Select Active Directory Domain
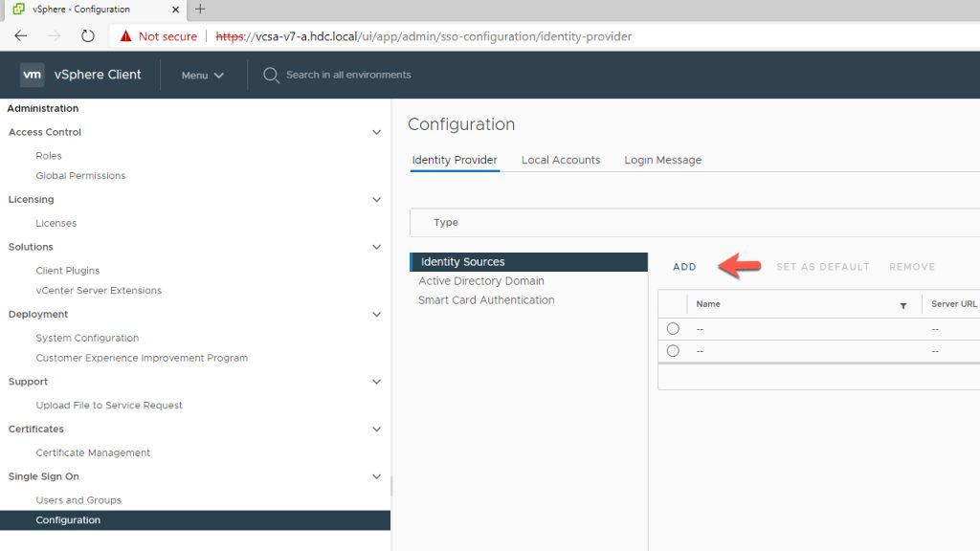The image size is (980, 551). (x=481, y=281)
